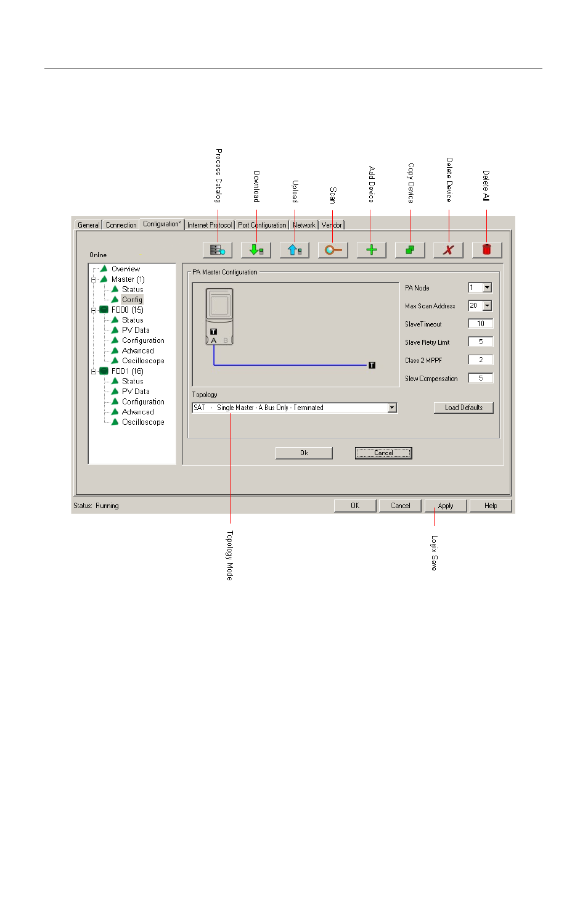Click the terminator T at bus end
This screenshot has height=909, width=588.
(x=372, y=365)
